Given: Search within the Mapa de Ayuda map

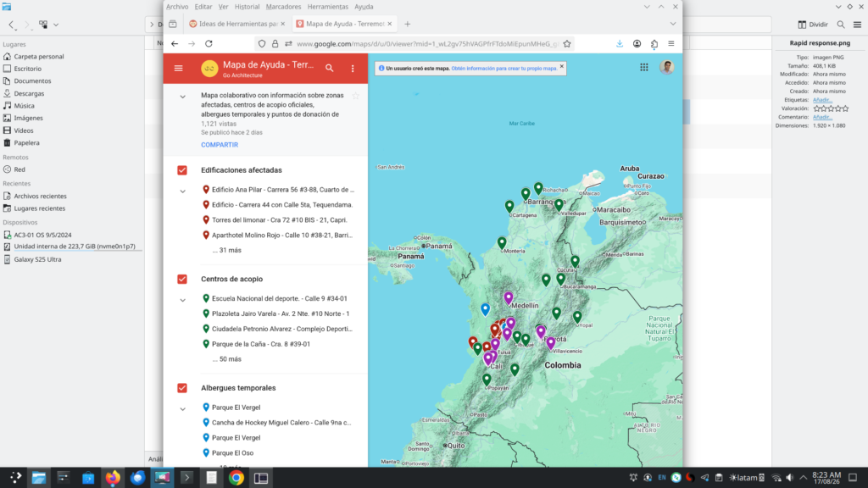Looking at the screenshot, I should point(330,68).
